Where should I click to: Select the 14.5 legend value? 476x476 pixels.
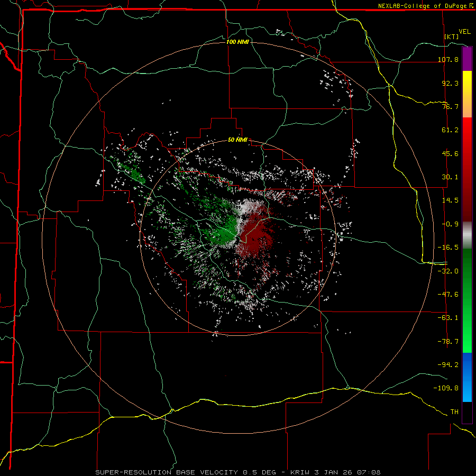click(450, 200)
